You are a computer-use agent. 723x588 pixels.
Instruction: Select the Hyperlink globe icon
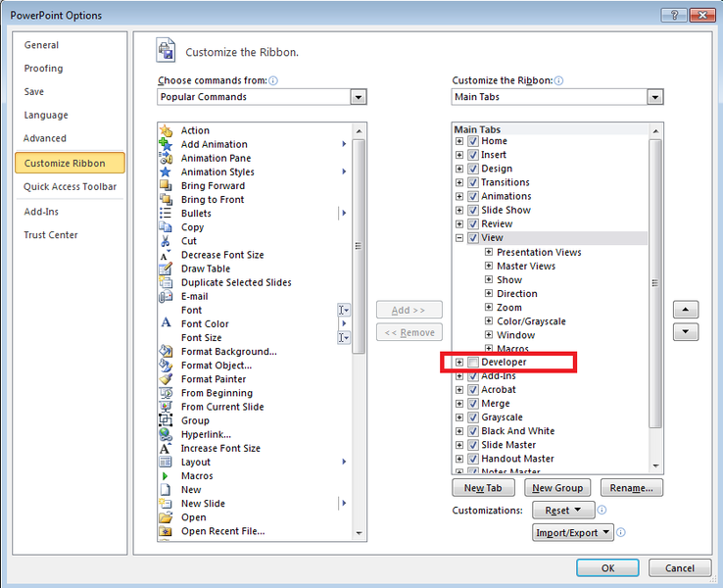tap(166, 434)
